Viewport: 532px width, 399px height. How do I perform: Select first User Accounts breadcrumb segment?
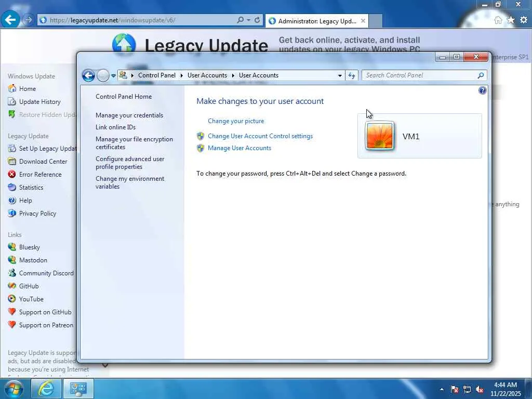[207, 75]
